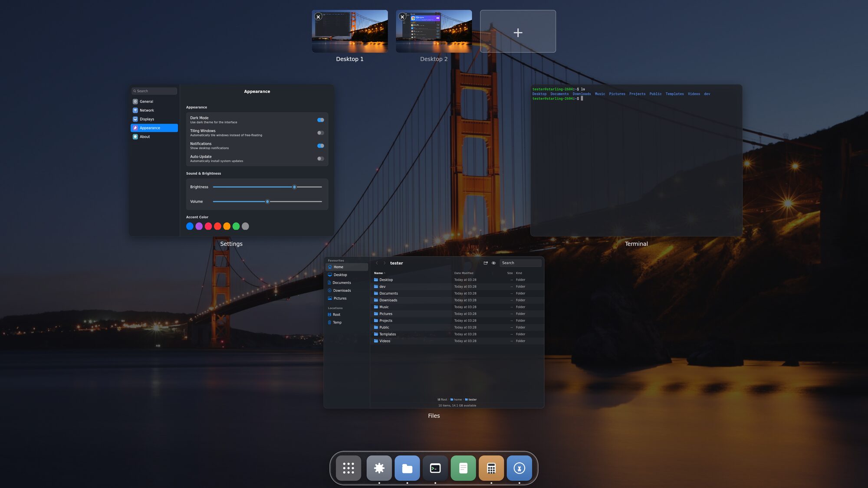Pick the purple accent color swatch
Screen dimensions: 868x488
pyautogui.click(x=199, y=226)
